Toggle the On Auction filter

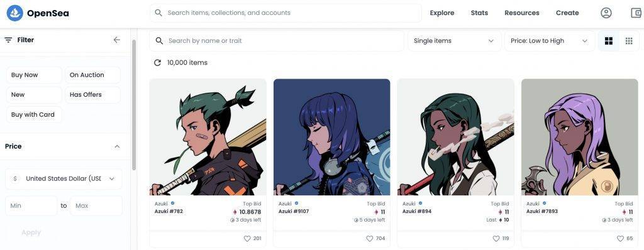(92, 75)
